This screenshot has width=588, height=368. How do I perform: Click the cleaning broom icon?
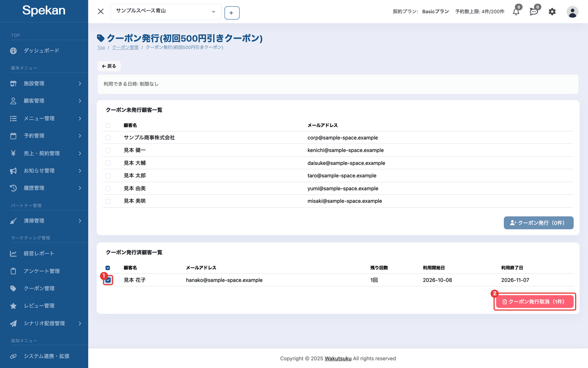(x=13, y=221)
